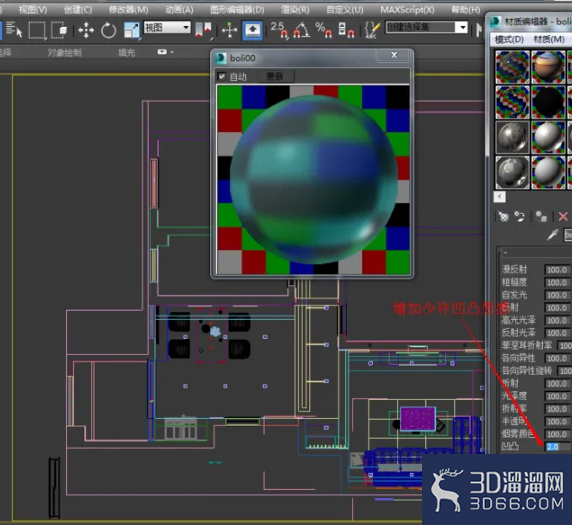Select the orange-banded sphere material slot
This screenshot has width=572, height=525.
(548, 67)
